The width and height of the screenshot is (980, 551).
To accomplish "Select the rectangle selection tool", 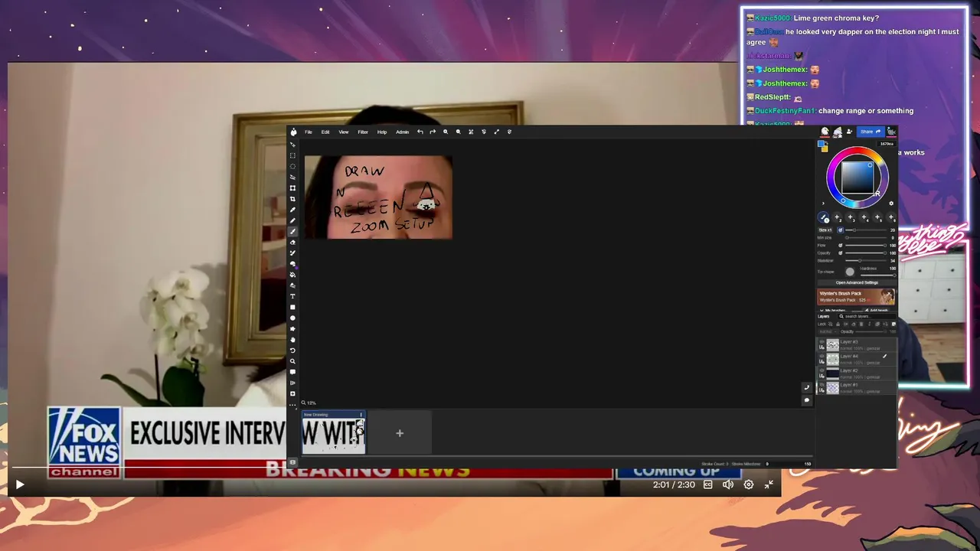I will pyautogui.click(x=292, y=155).
